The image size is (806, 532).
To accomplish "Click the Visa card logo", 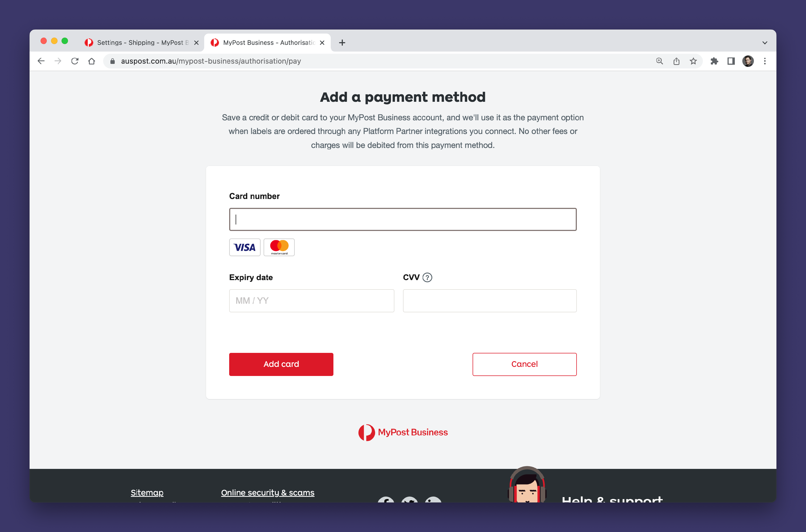I will (245, 247).
